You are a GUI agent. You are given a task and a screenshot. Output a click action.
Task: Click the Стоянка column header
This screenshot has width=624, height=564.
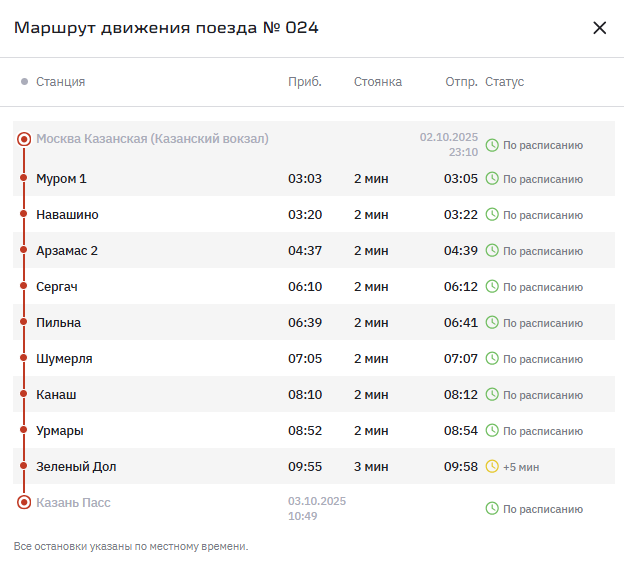point(378,82)
